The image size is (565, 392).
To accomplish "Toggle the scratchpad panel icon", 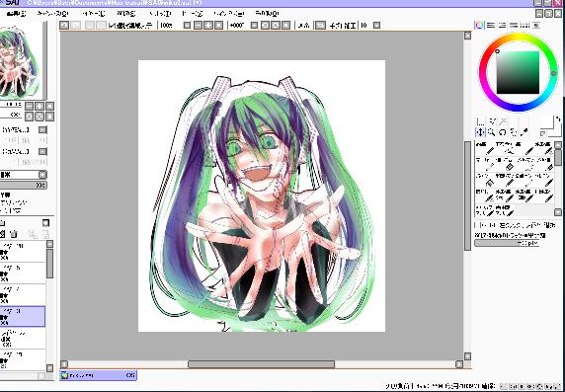I will coord(536,26).
